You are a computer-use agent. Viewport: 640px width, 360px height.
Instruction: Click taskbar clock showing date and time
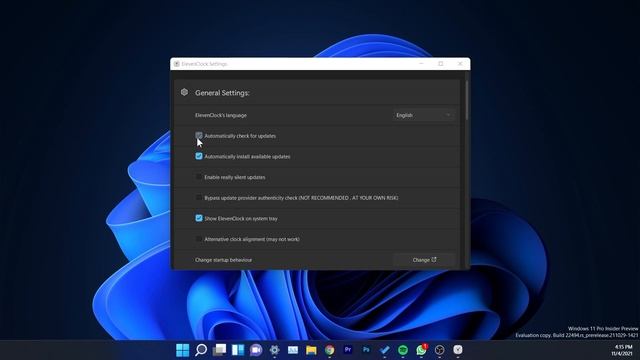[622, 350]
